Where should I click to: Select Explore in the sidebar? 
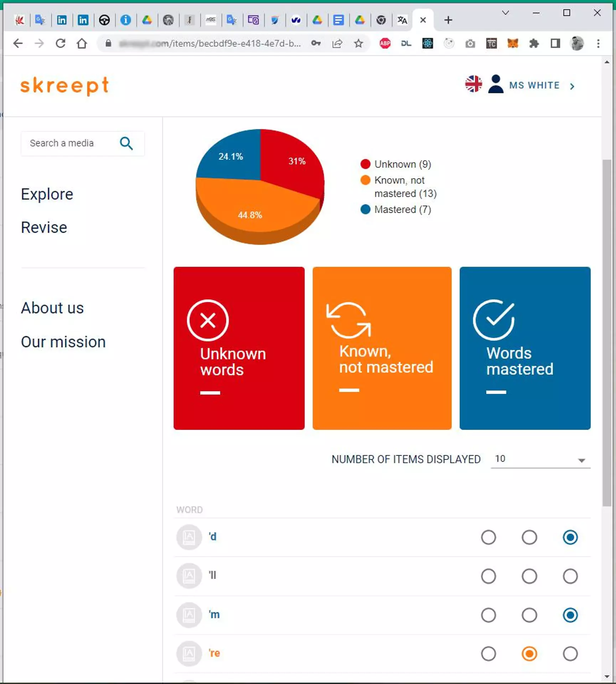click(47, 194)
